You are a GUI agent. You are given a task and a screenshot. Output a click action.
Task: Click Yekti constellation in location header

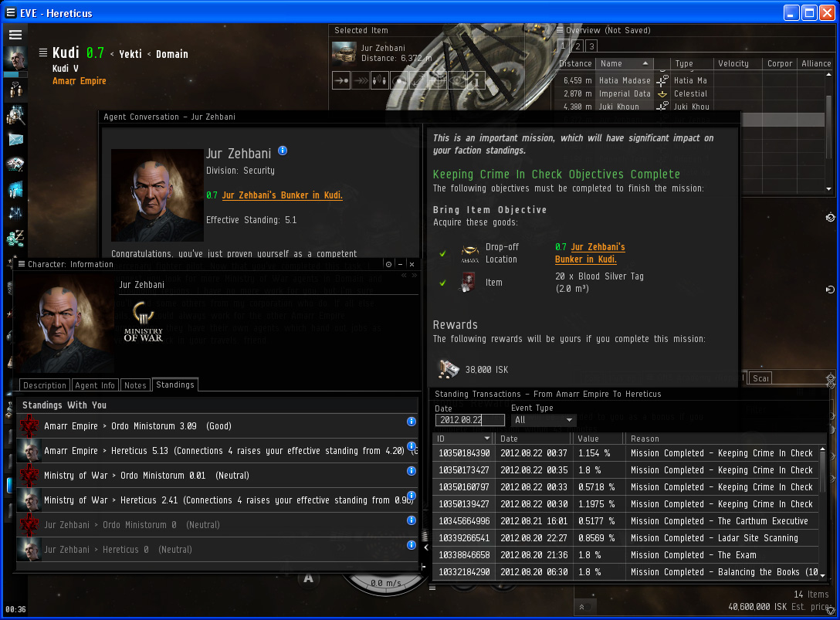pos(130,54)
